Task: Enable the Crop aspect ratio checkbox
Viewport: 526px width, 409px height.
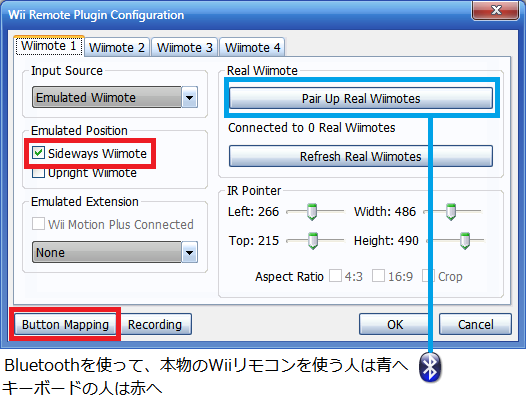Action: click(x=427, y=276)
